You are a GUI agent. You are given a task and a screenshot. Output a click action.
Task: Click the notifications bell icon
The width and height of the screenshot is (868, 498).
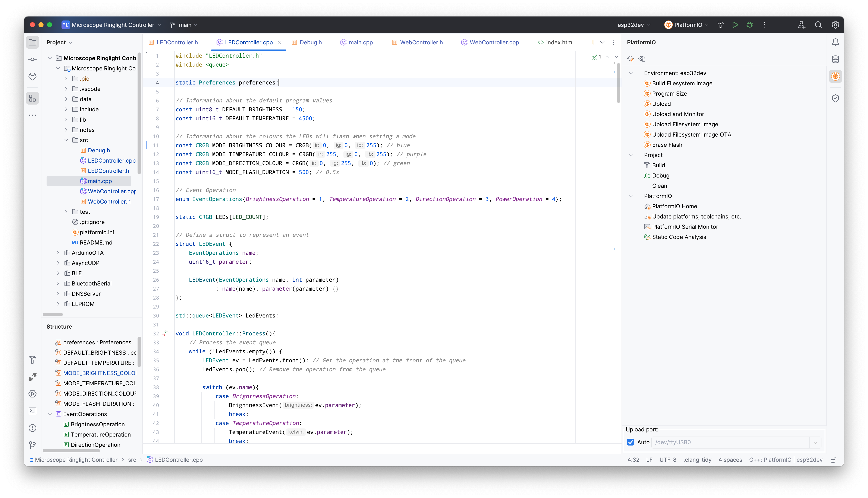click(x=836, y=42)
